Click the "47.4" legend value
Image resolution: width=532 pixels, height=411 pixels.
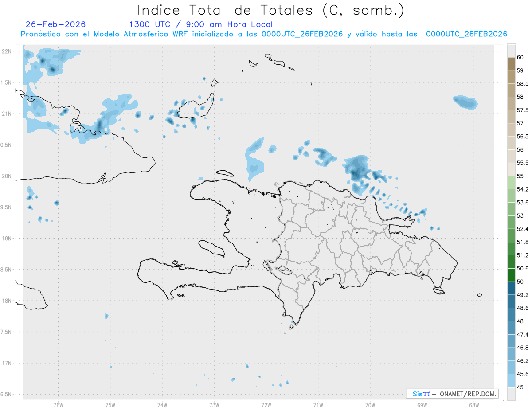point(522,334)
